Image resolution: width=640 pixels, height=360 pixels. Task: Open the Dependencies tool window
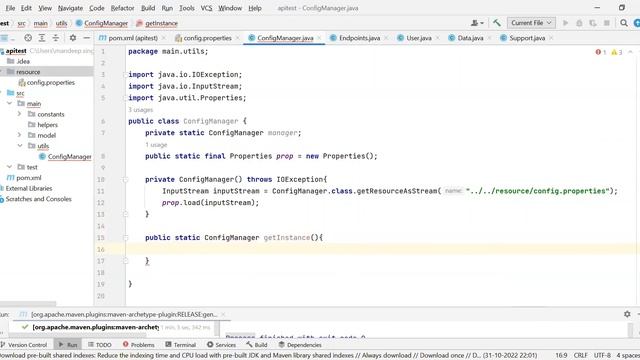pos(300,345)
